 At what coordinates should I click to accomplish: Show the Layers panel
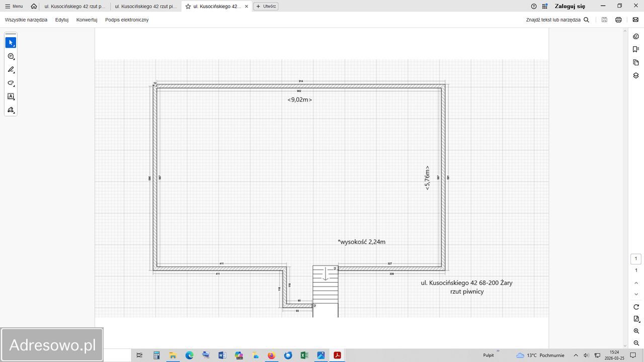[636, 75]
